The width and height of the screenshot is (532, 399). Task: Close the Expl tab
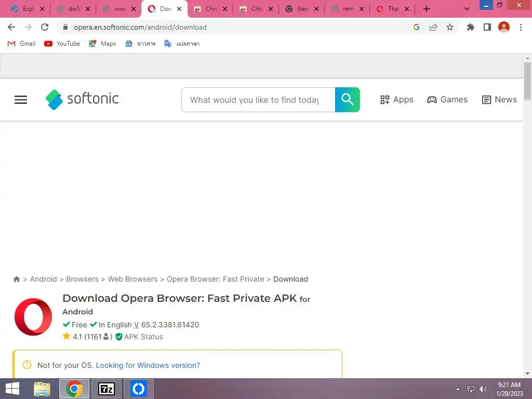42,9
